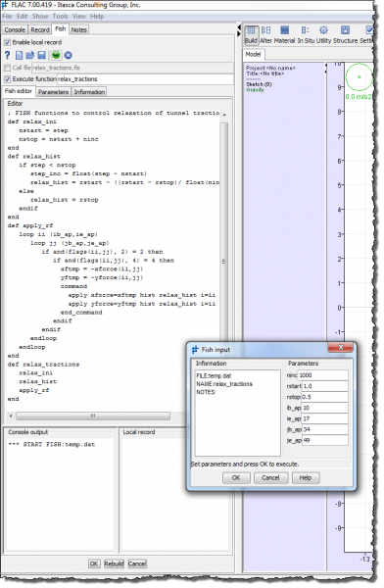Click OK in the Fish input dialog
The height and width of the screenshot is (588, 384).
click(x=236, y=478)
